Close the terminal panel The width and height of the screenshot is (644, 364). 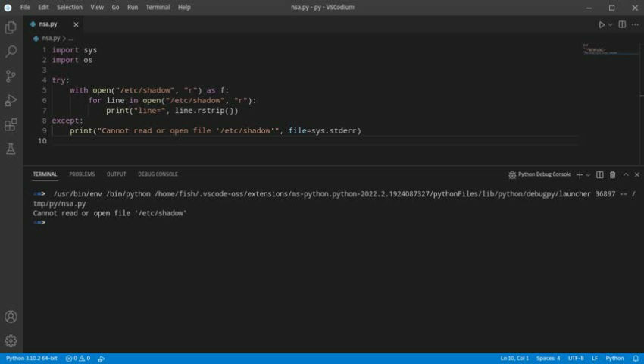(x=637, y=175)
